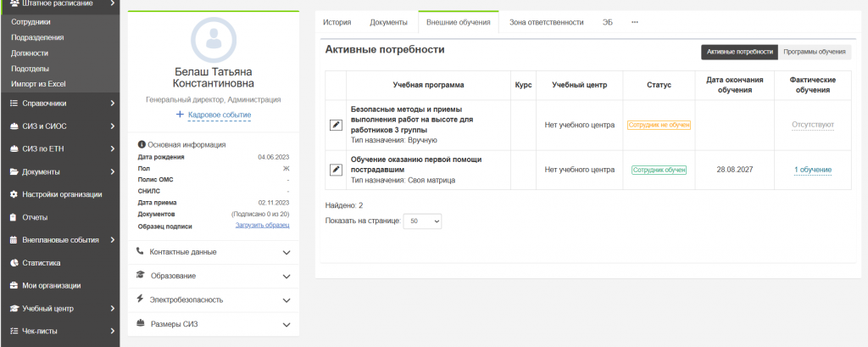Expand the Электробезопасность section
The width and height of the screenshot is (868, 347).
tap(213, 299)
